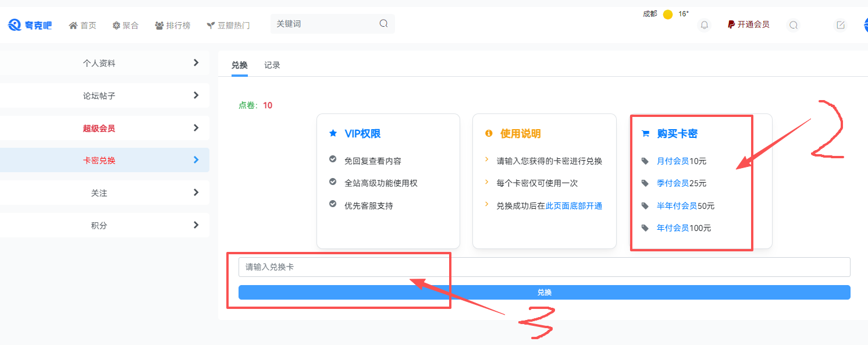Click the 豆瓣热门 sprout icon
This screenshot has width=868, height=345.
(209, 24)
